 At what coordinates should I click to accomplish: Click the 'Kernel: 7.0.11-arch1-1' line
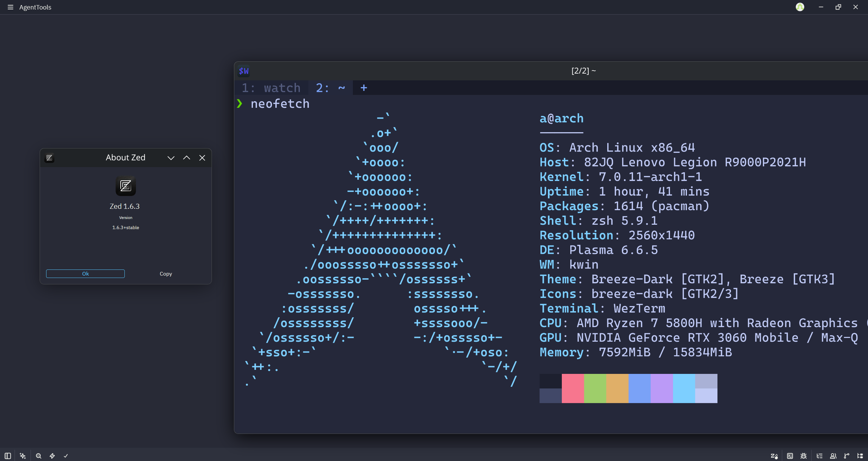click(621, 177)
